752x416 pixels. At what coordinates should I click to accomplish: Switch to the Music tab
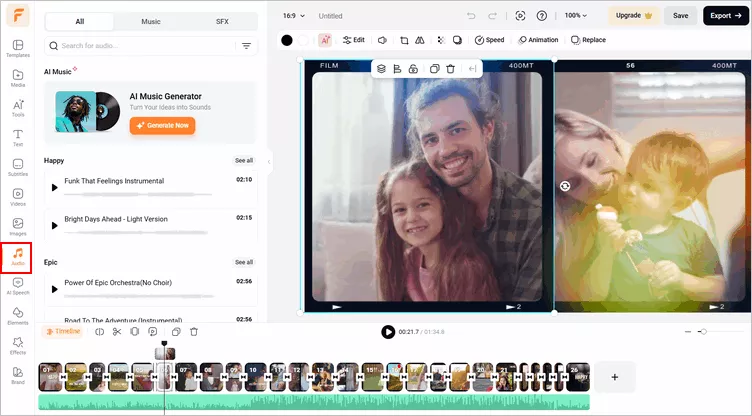(151, 22)
